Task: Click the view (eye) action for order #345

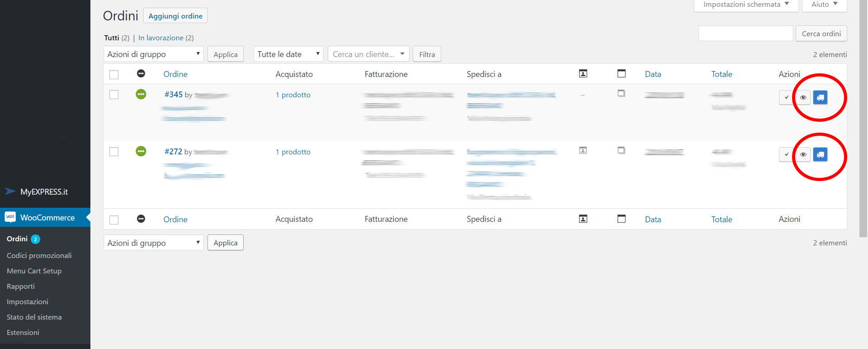Action: (803, 97)
